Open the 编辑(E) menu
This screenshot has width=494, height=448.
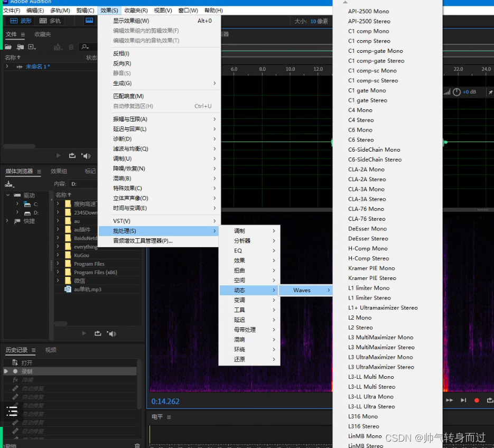click(35, 11)
